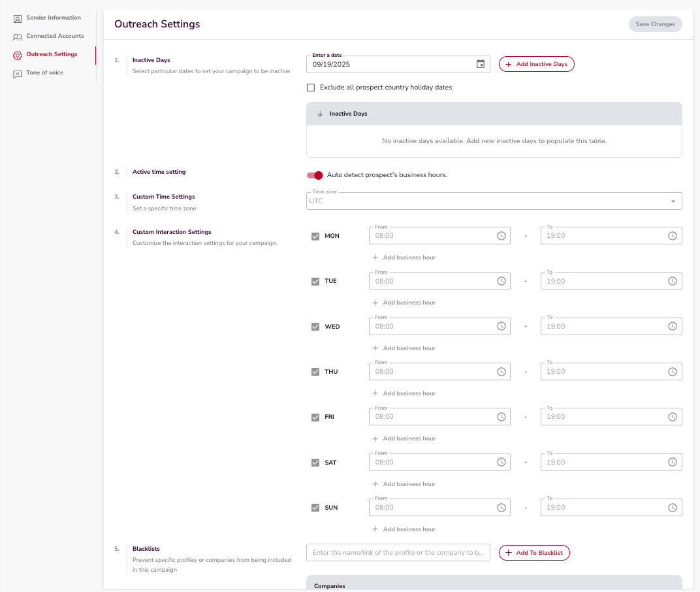Click the Connected Accounts people icon
The width and height of the screenshot is (700, 592).
pos(18,37)
